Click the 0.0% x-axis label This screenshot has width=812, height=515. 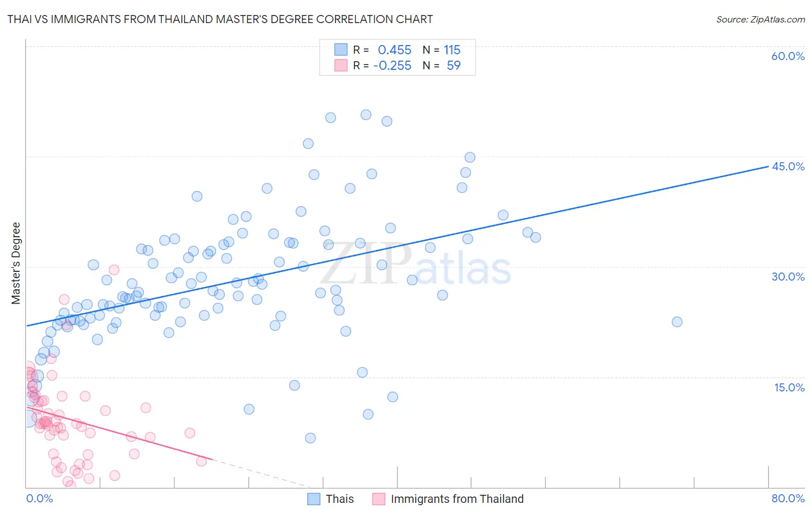pyautogui.click(x=40, y=498)
